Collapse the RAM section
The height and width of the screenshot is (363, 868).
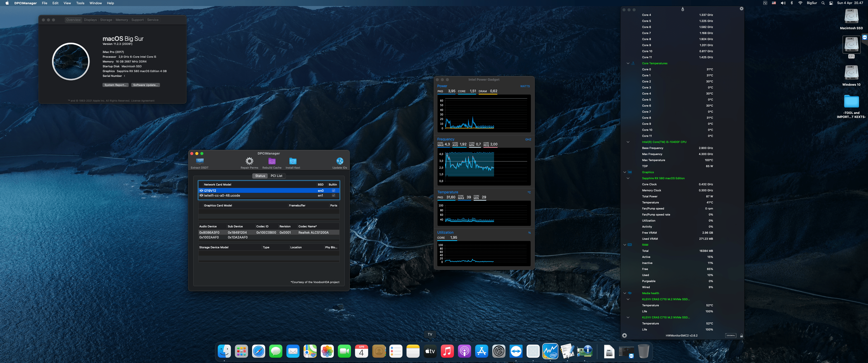pos(625,245)
